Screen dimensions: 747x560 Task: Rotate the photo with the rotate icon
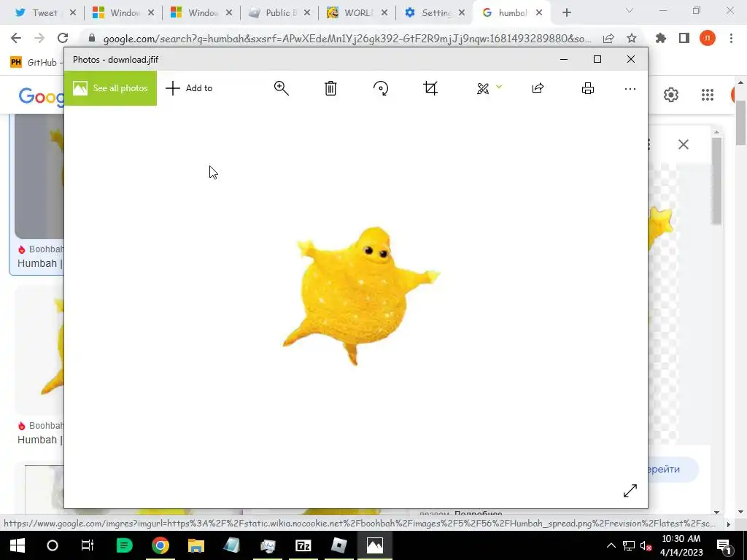[381, 88]
